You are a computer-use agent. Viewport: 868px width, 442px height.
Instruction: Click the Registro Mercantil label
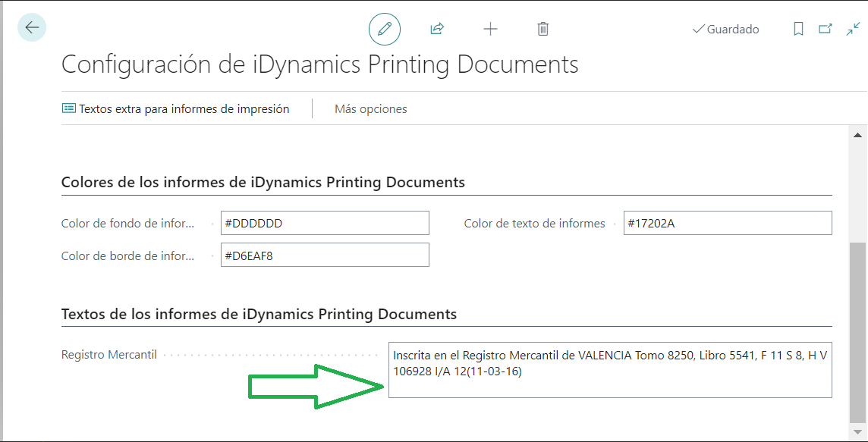(109, 355)
